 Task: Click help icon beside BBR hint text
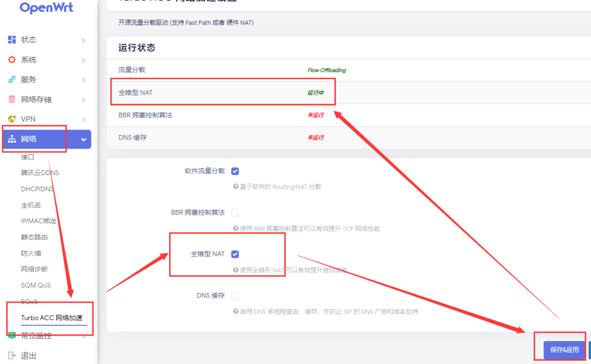[x=235, y=228]
